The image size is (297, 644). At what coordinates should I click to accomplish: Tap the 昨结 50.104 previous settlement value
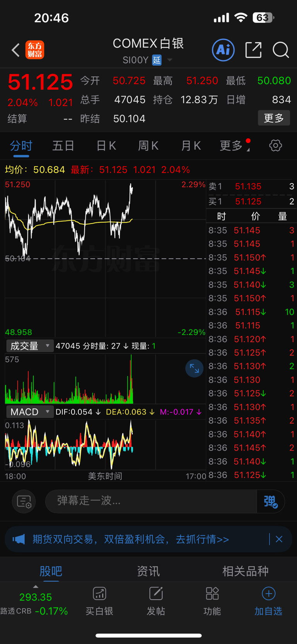coord(129,118)
